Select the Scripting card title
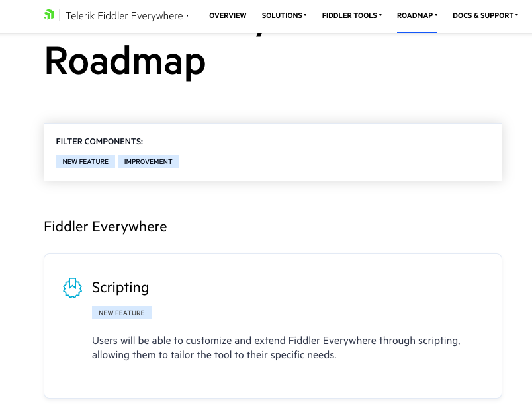The height and width of the screenshot is (412, 532). tap(120, 287)
